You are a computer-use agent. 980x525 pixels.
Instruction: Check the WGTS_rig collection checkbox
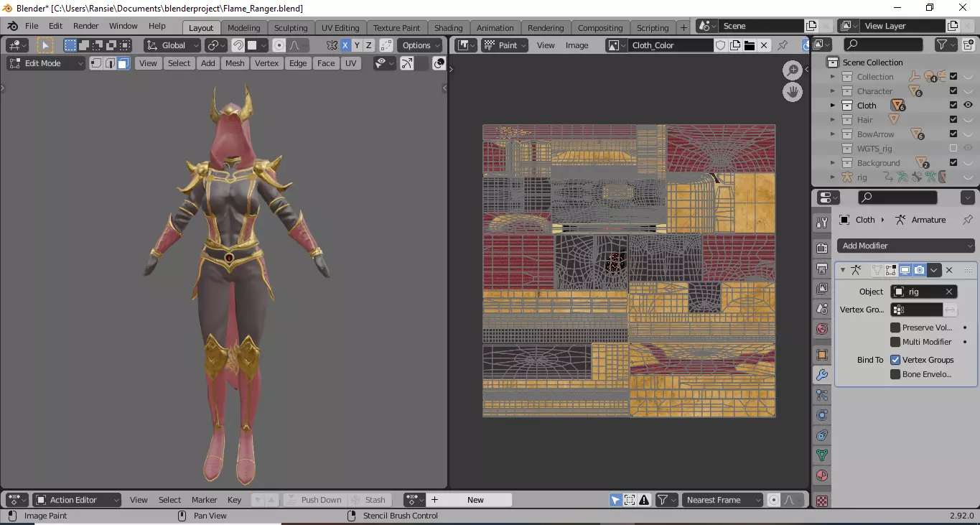tap(953, 148)
